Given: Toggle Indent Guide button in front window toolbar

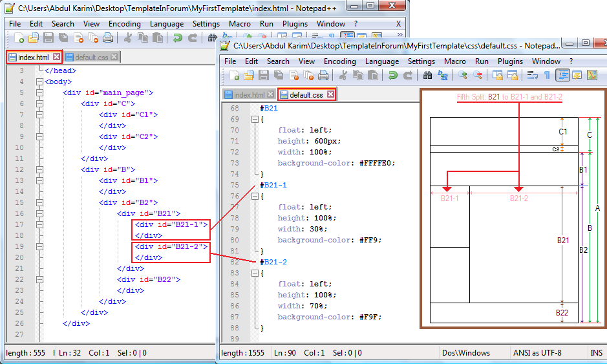Looking at the screenshot, I should pyautogui.click(x=562, y=76).
